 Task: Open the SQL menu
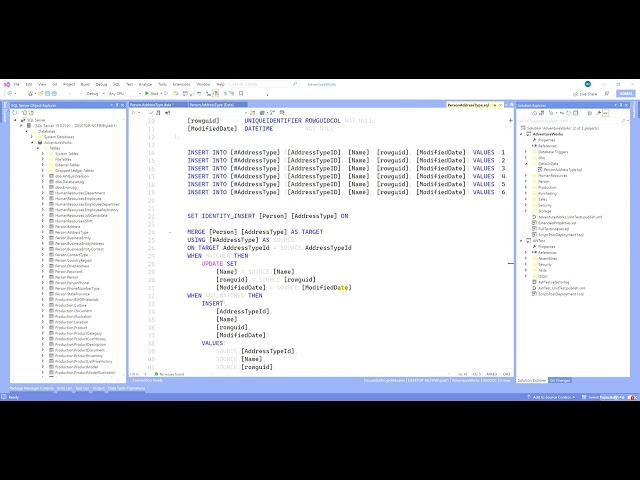(116, 84)
